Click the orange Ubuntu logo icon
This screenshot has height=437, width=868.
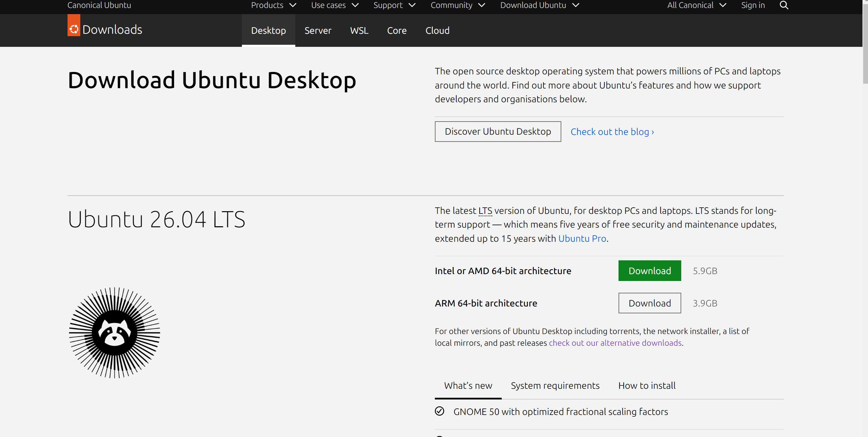[74, 25]
